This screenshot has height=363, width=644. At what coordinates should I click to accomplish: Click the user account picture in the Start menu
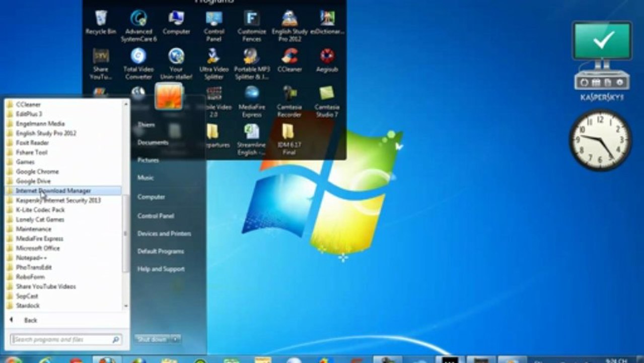pos(169,96)
